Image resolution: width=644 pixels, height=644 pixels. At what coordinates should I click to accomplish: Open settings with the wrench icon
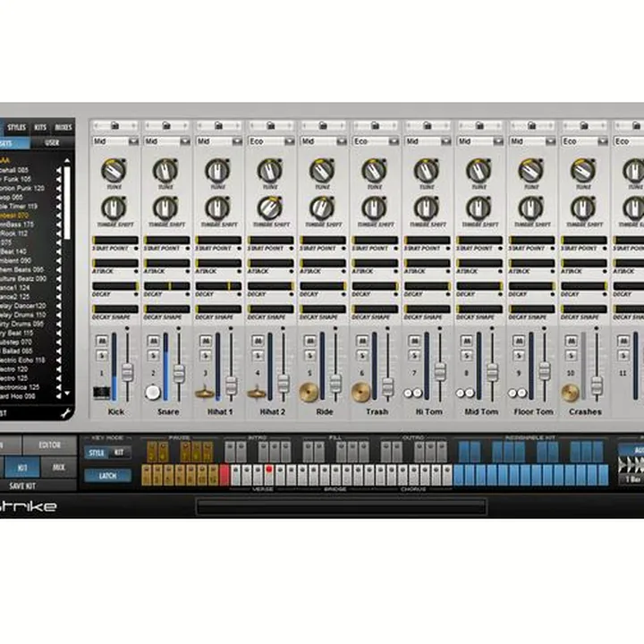click(65, 412)
